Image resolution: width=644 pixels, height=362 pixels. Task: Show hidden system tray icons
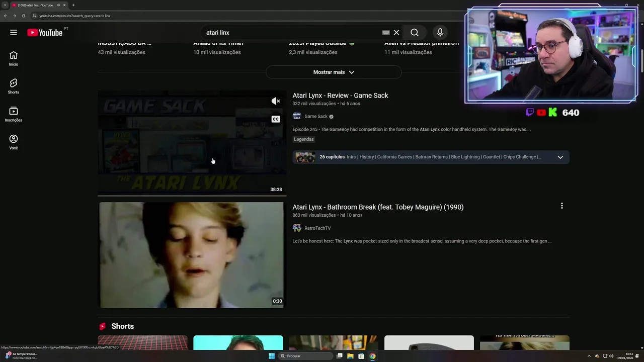point(589,356)
